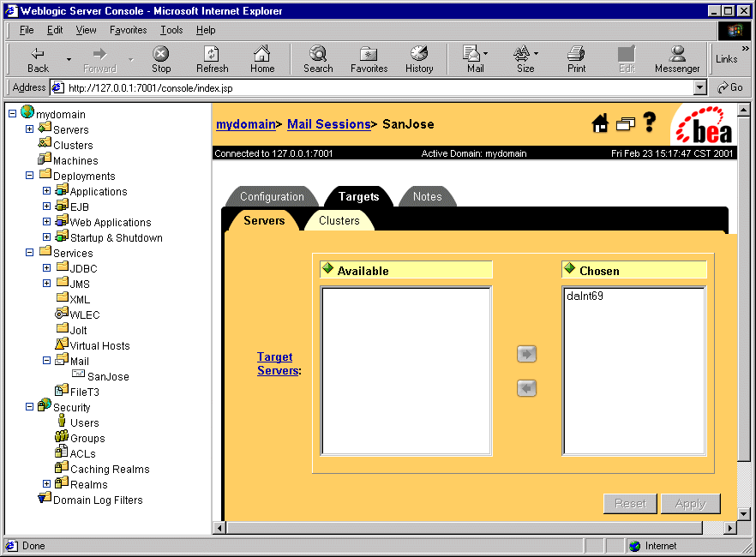Open Groups under Security

[x=87, y=439]
